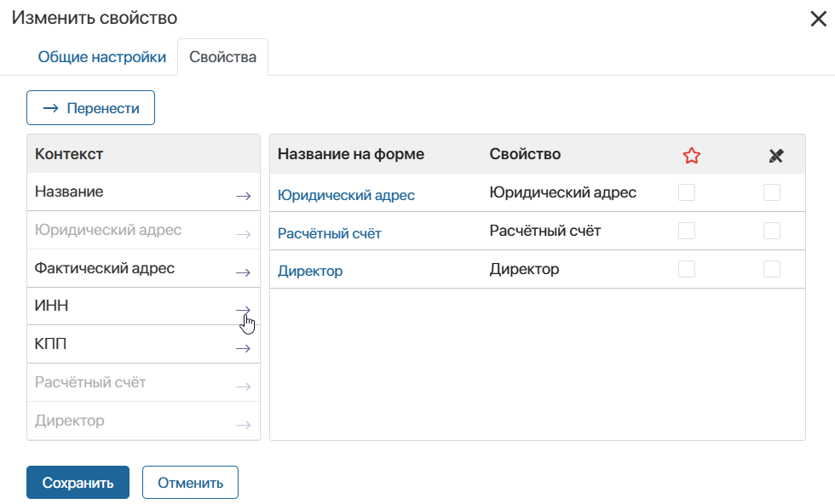Click the arrow icon beside КПП

pos(245,346)
